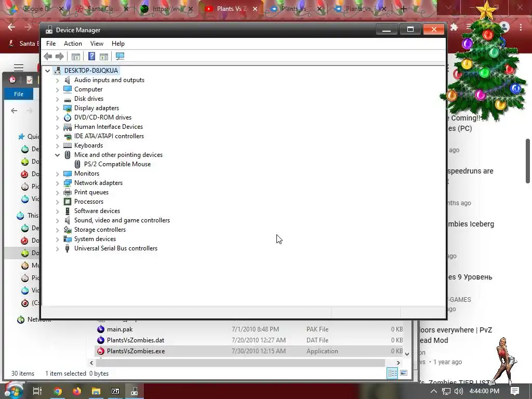Click the Chrome icon in the taskbar

click(x=58, y=391)
